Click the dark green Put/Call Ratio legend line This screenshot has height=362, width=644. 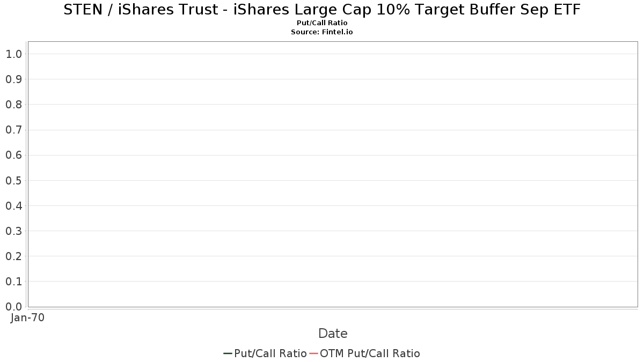point(228,353)
